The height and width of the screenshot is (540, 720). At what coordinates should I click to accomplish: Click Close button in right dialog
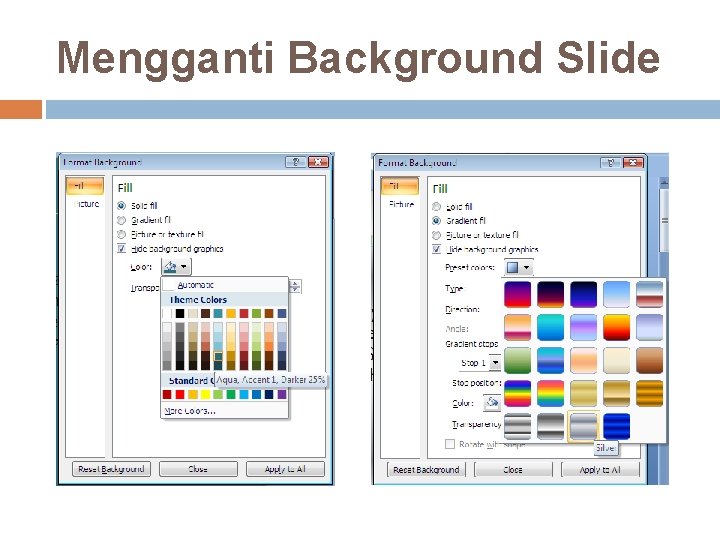tap(513, 470)
